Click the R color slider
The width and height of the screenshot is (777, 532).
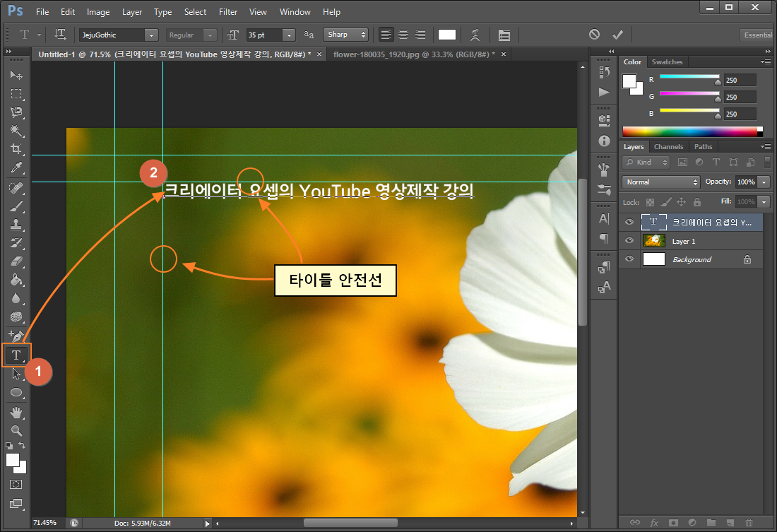[x=689, y=78]
